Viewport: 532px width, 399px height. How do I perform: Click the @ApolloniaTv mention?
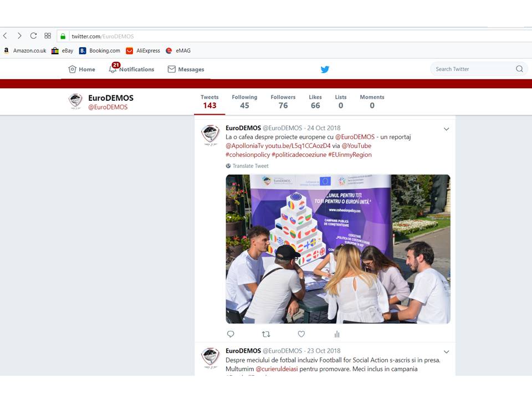[244, 146]
